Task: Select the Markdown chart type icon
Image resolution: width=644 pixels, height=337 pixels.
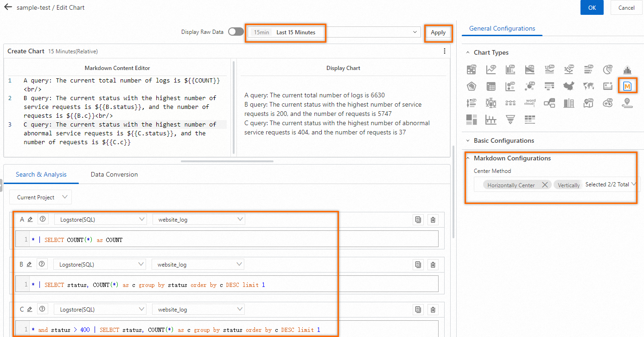Action: [x=627, y=86]
